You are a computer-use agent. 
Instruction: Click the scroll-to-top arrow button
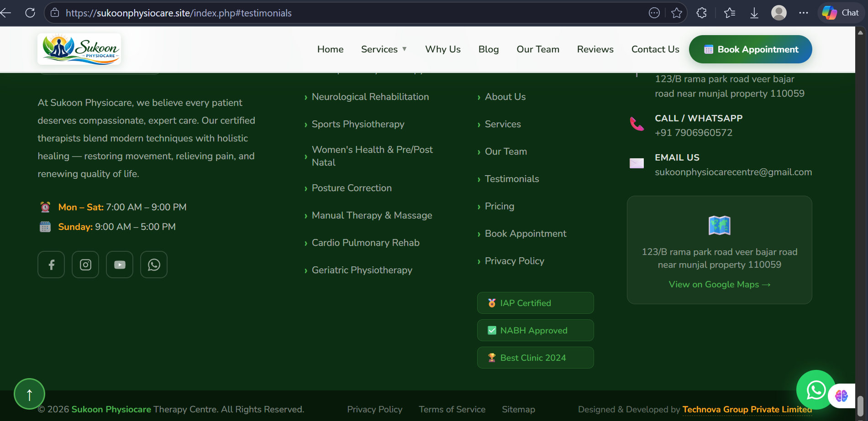point(29,394)
